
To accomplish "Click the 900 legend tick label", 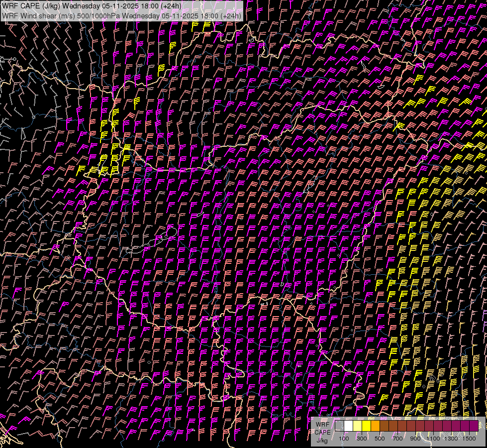I will 415,439.
